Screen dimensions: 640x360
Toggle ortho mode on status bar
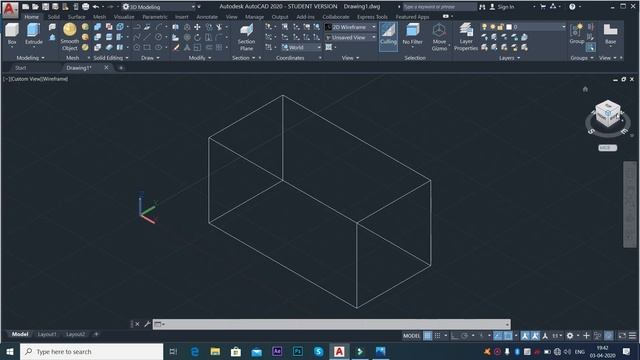(x=454, y=336)
